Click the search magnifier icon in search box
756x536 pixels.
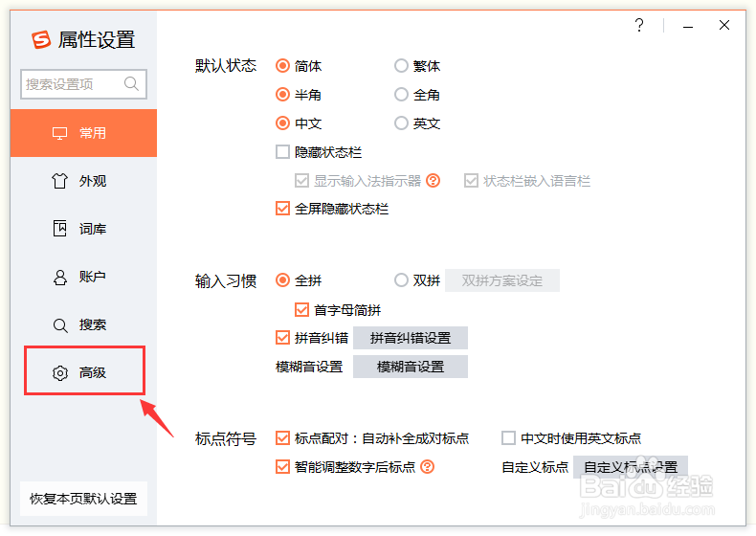132,84
